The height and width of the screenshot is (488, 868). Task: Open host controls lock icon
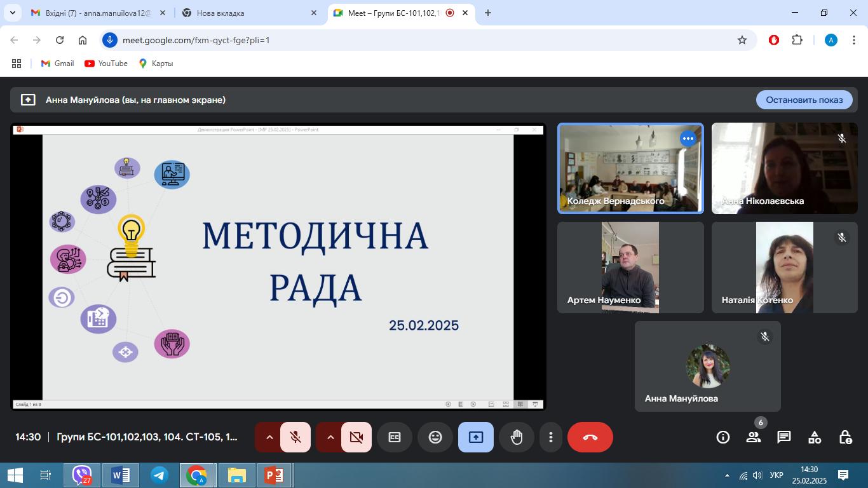coord(845,437)
